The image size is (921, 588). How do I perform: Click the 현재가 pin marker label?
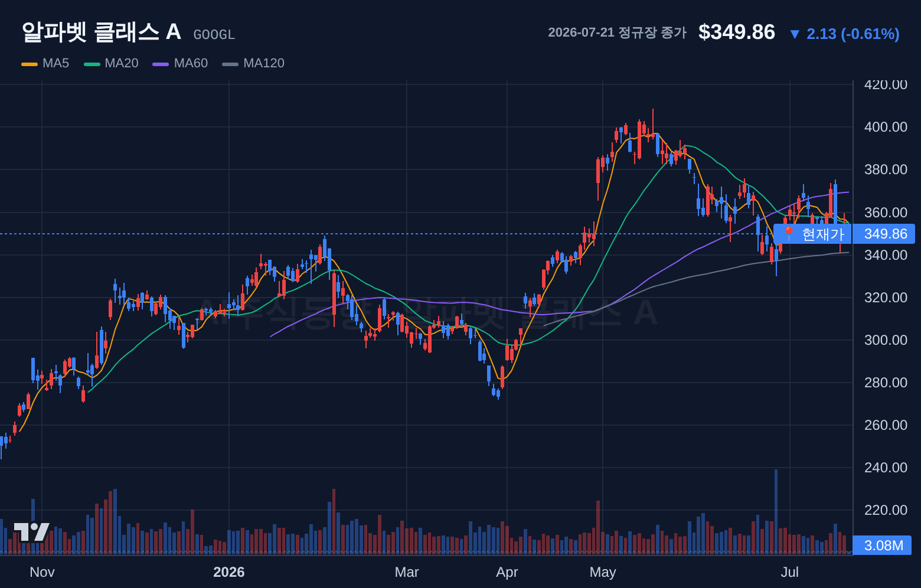pyautogui.click(x=812, y=234)
